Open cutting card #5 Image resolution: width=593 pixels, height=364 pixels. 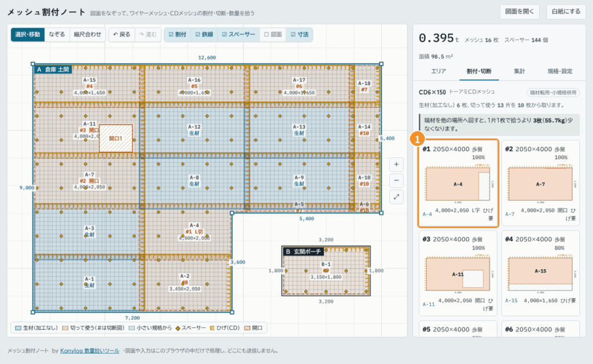pos(458,329)
